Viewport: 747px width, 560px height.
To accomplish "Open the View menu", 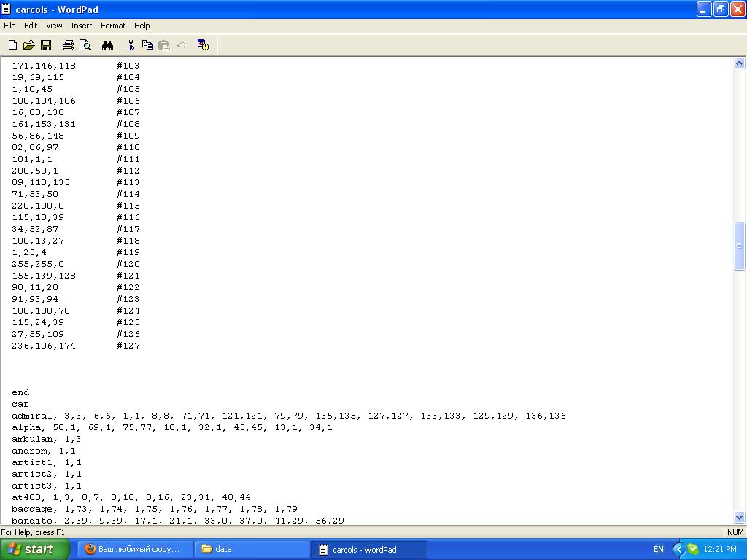I will click(x=54, y=26).
